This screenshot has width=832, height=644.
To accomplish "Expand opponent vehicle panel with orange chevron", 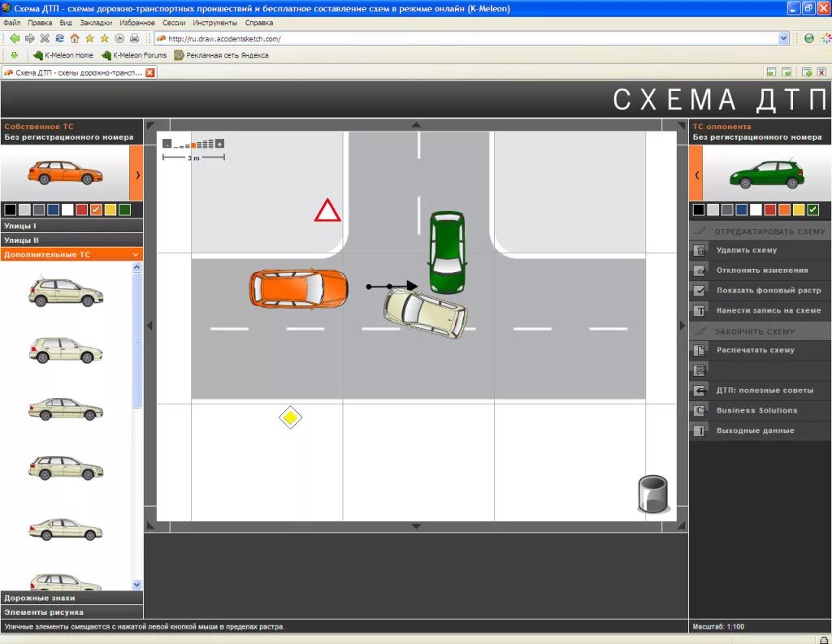I will pyautogui.click(x=695, y=174).
